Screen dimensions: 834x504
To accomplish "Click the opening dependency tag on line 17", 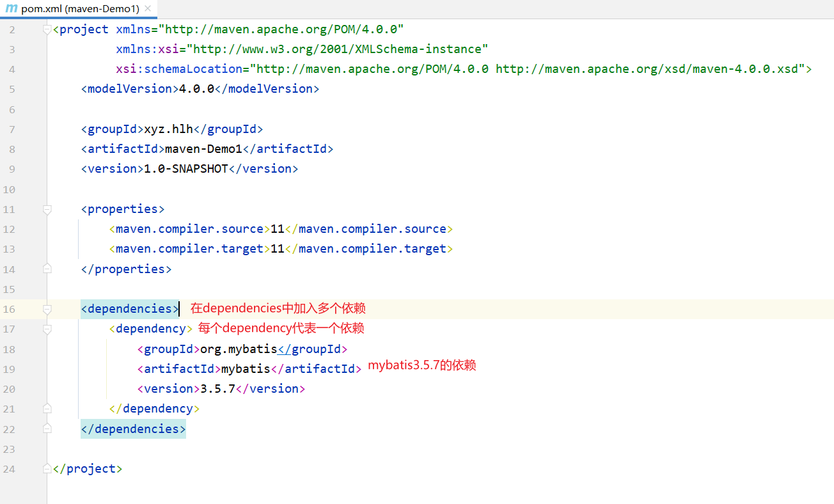I will tap(151, 329).
